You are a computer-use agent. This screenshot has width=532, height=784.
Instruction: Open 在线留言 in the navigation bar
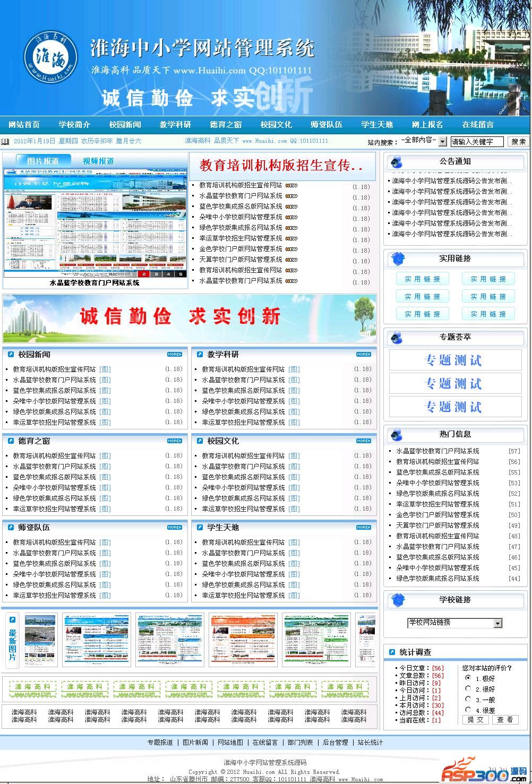(x=478, y=124)
